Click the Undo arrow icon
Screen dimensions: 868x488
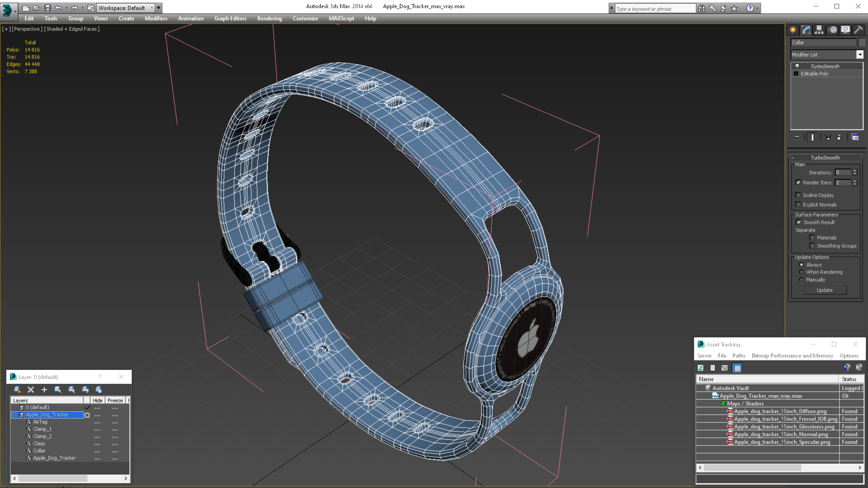coord(58,8)
